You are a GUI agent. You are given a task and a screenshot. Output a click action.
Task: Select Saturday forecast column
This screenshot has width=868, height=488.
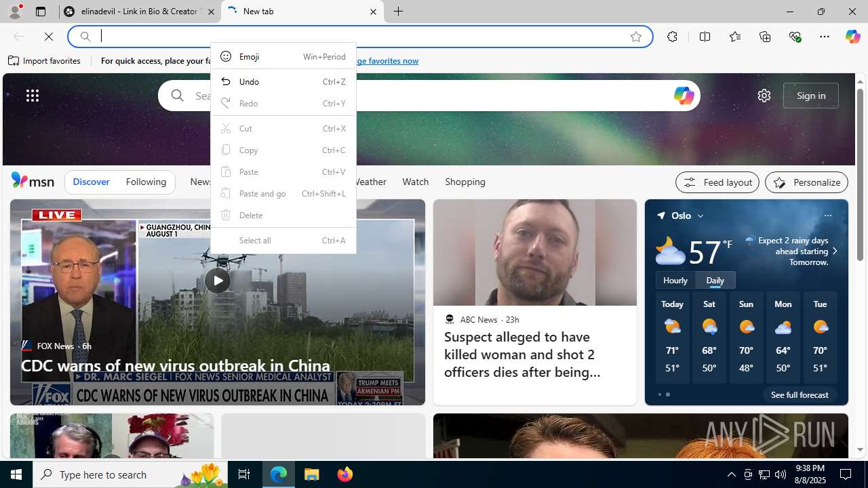[x=709, y=338]
